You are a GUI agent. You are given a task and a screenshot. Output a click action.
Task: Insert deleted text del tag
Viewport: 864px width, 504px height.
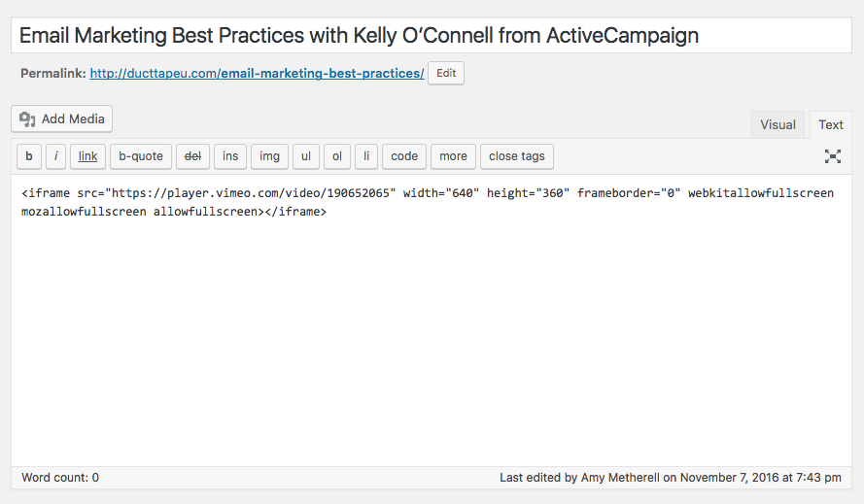pyautogui.click(x=192, y=156)
